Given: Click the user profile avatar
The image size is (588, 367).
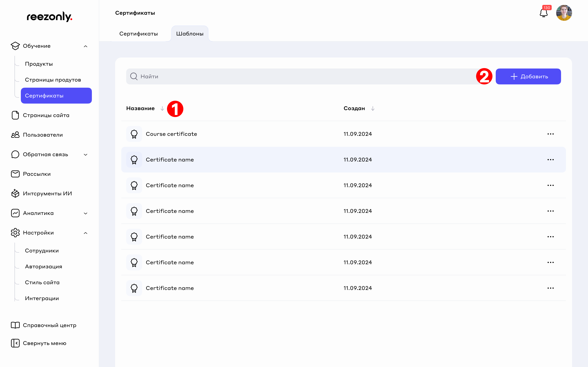Looking at the screenshot, I should (564, 13).
